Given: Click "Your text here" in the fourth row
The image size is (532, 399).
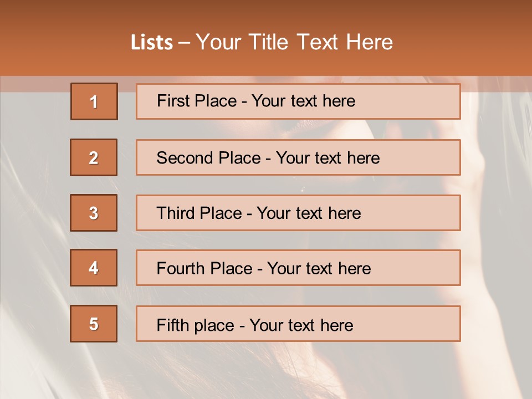Looking at the screenshot, I should coord(319,269).
